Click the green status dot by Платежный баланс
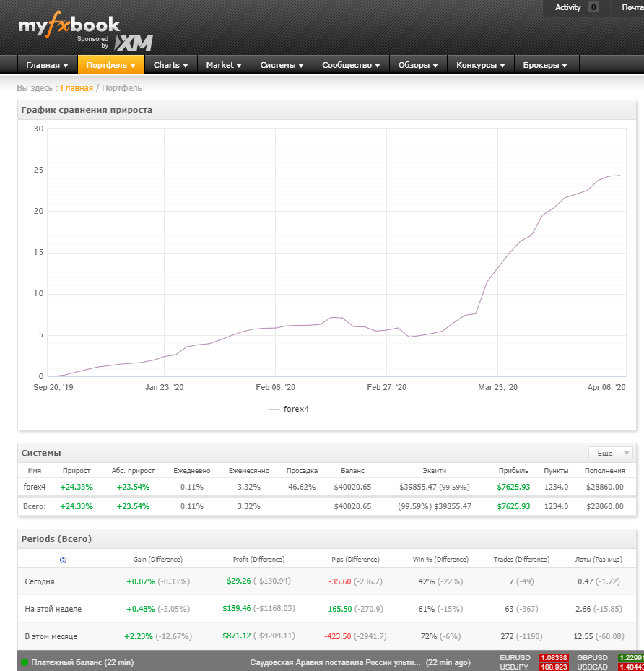The height and width of the screenshot is (671, 644). 25,662
